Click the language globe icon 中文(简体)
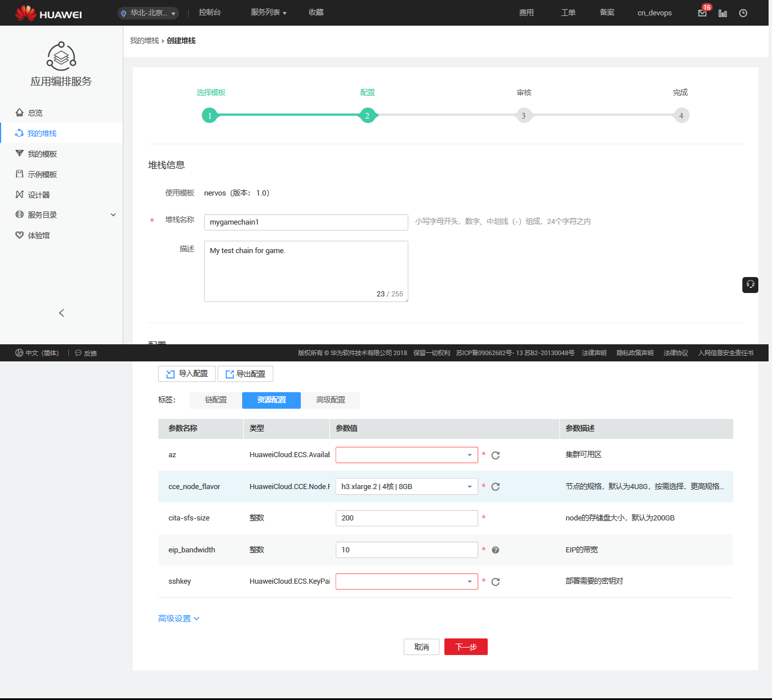 tap(19, 353)
